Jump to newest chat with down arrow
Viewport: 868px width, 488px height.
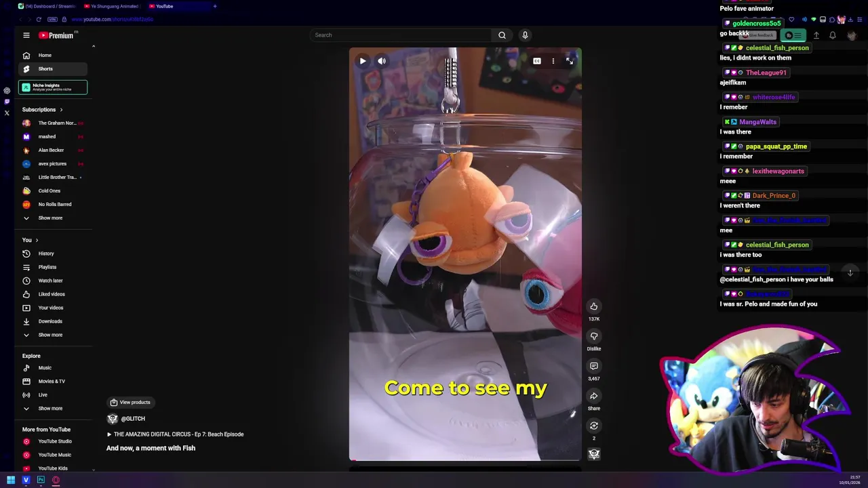(x=850, y=272)
